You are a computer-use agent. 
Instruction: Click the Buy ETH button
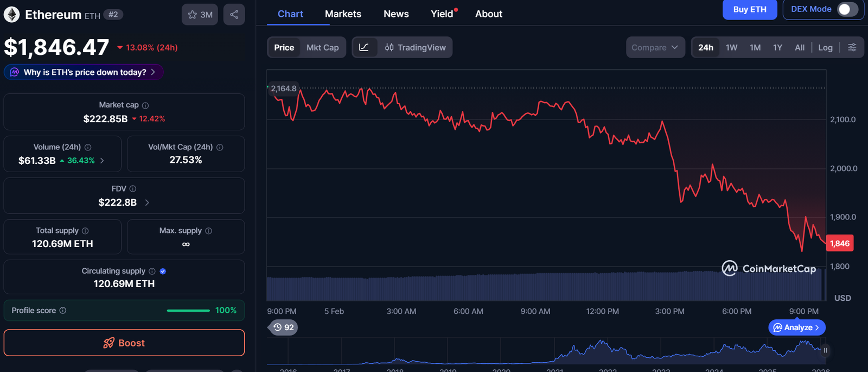click(x=749, y=9)
